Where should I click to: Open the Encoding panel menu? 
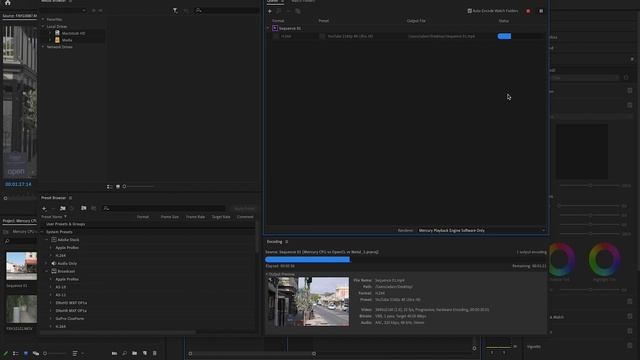click(287, 242)
